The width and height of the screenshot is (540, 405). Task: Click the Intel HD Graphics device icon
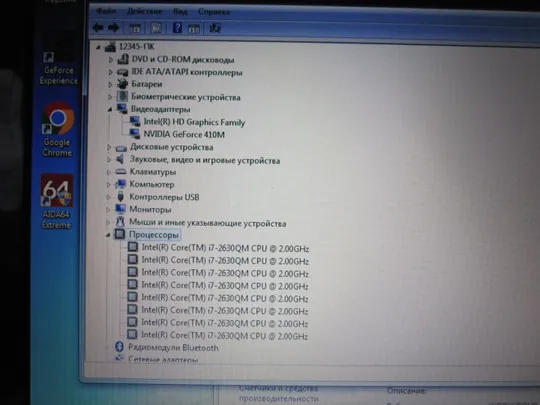click(134, 121)
